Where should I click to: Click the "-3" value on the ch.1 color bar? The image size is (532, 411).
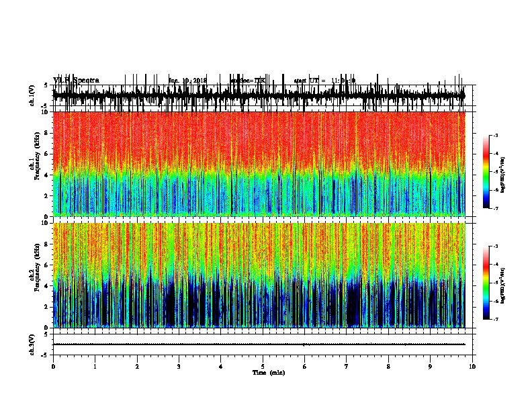495,136
